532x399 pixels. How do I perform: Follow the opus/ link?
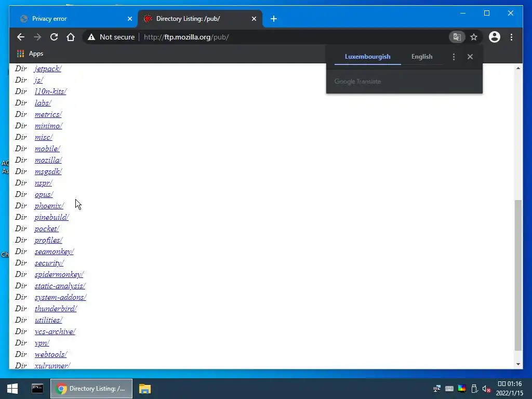[x=44, y=194]
